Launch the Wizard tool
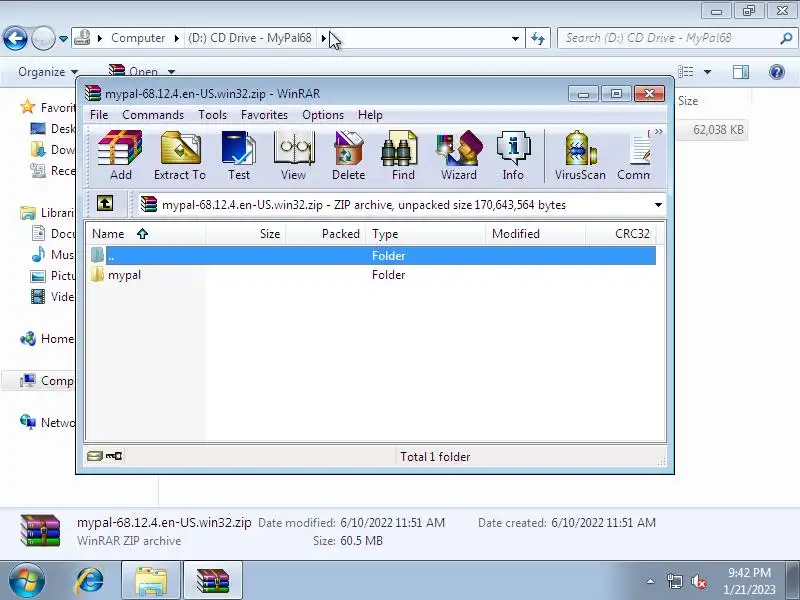Viewport: 800px width, 600px height. point(459,156)
